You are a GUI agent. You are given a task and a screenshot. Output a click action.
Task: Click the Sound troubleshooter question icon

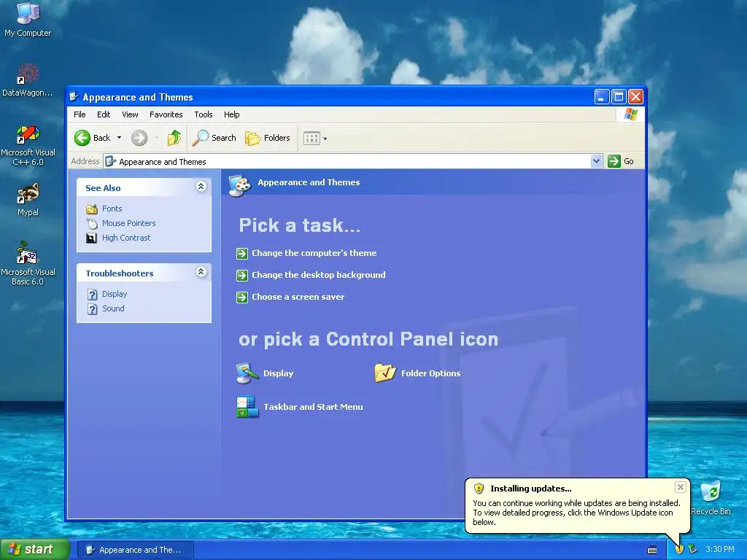93,309
